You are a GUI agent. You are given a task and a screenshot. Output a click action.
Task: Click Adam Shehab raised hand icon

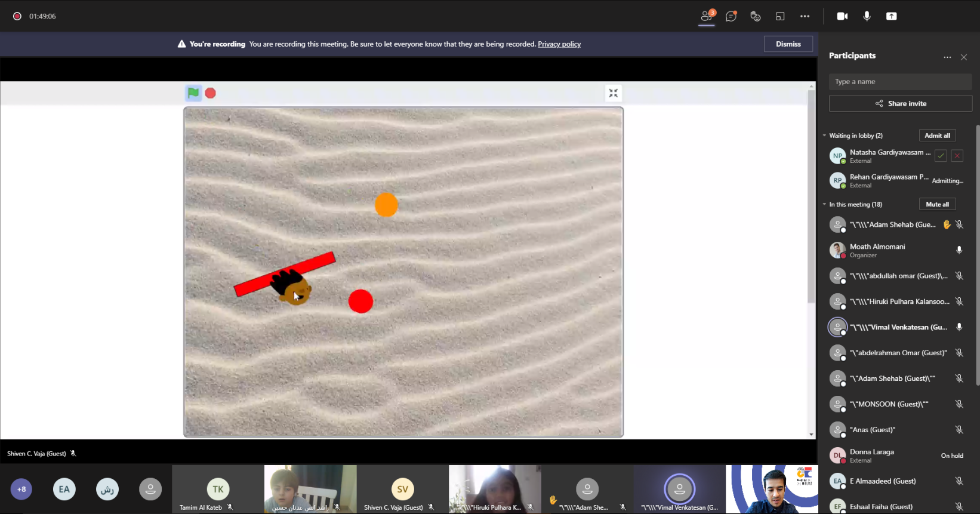[947, 224]
